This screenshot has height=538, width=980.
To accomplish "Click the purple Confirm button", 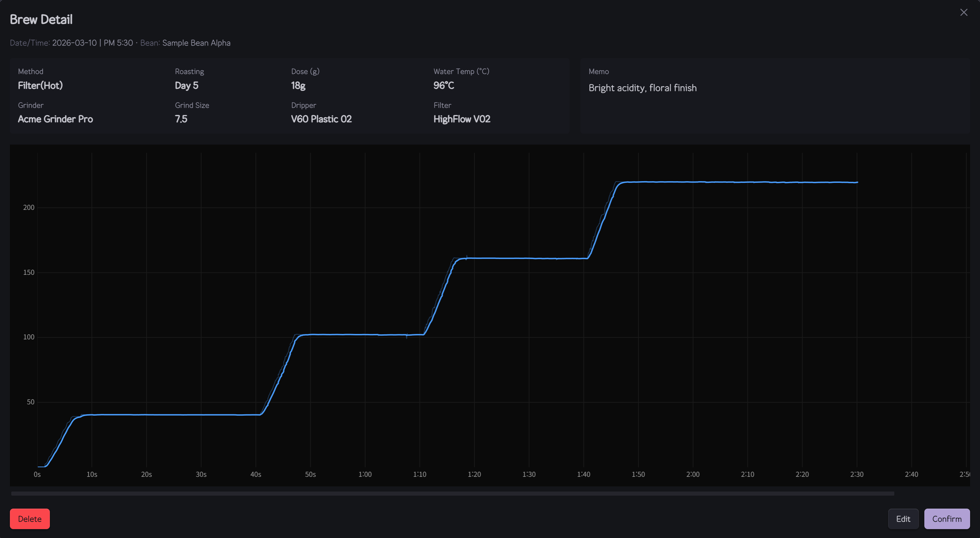I will coord(947,519).
